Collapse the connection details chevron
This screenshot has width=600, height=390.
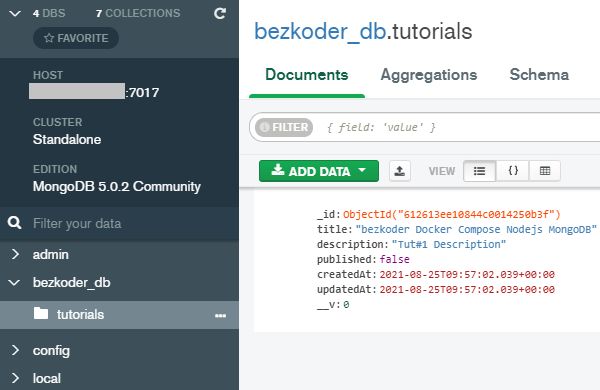(x=15, y=14)
